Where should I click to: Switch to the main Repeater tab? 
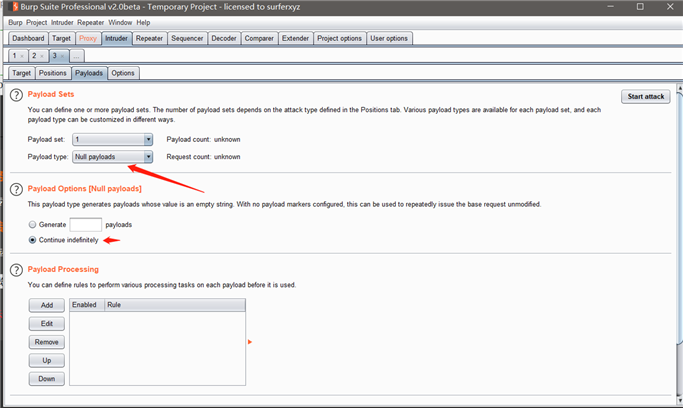coord(149,38)
